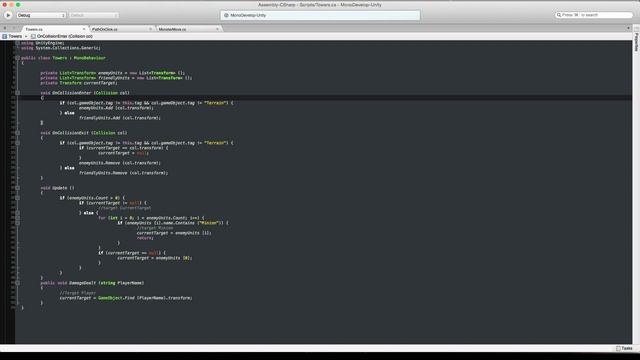Collapse the using directives fold marker
This screenshot has height=360, width=640.
[x=17, y=43]
